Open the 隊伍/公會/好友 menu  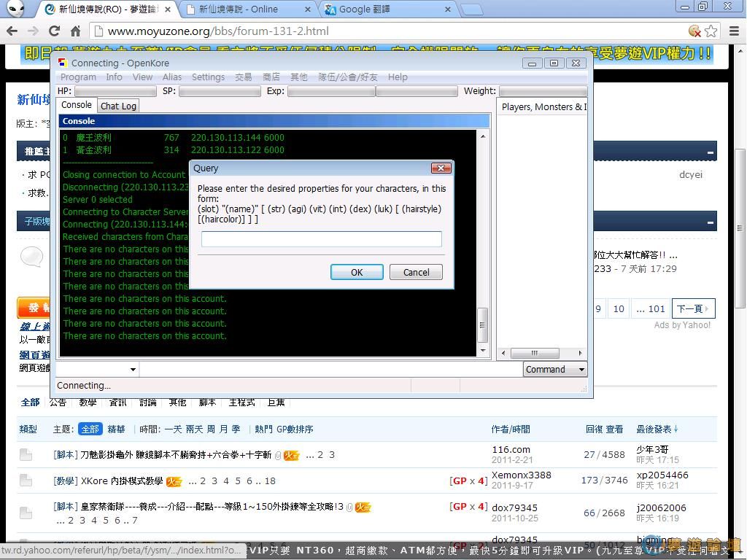(x=348, y=77)
